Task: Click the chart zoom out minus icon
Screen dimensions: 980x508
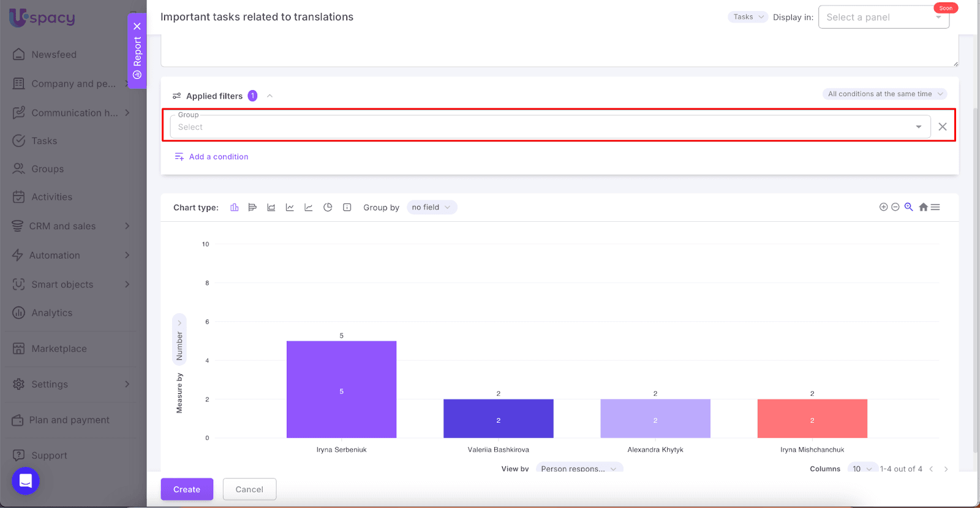Action: pos(895,207)
